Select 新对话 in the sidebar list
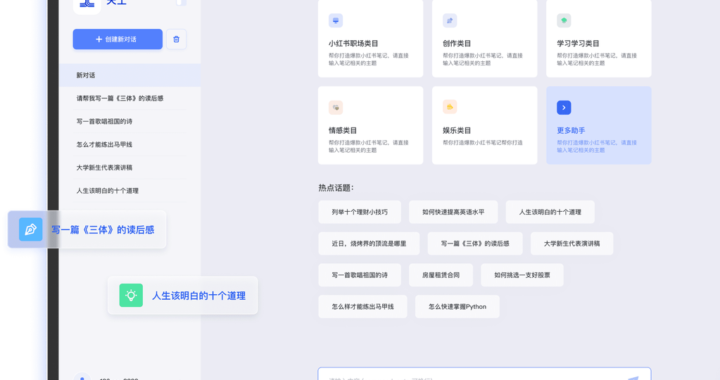The height and width of the screenshot is (380, 720). point(129,75)
